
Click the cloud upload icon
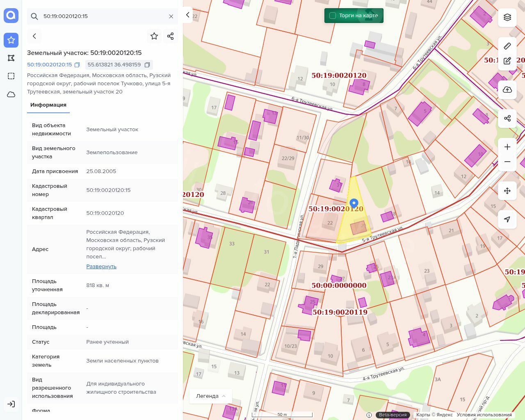[x=507, y=90]
